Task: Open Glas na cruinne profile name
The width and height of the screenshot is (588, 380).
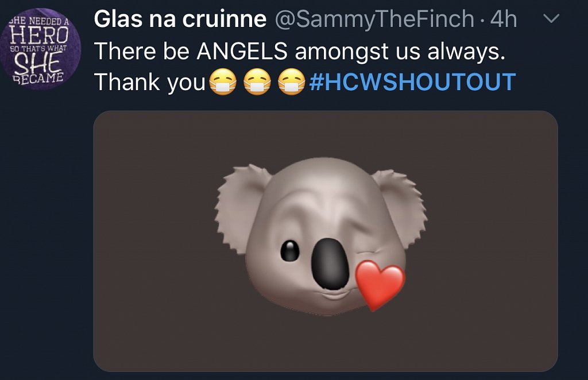Action: (180, 19)
